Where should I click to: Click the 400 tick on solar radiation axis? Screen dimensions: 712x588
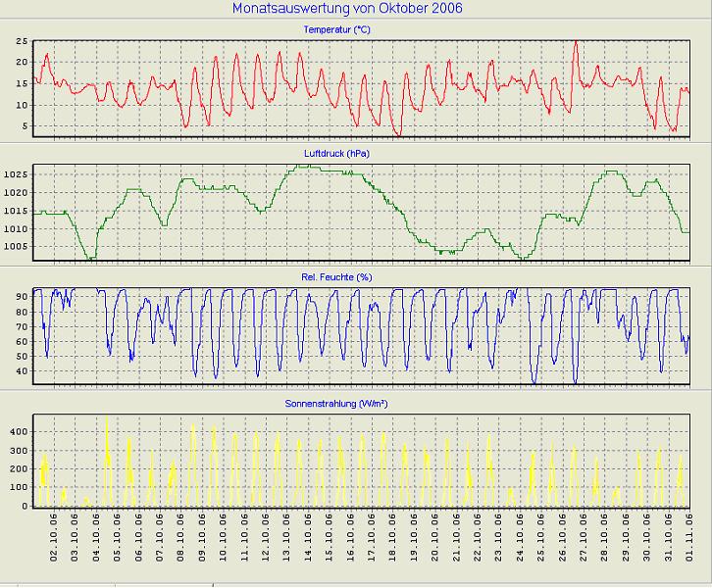(x=18, y=431)
